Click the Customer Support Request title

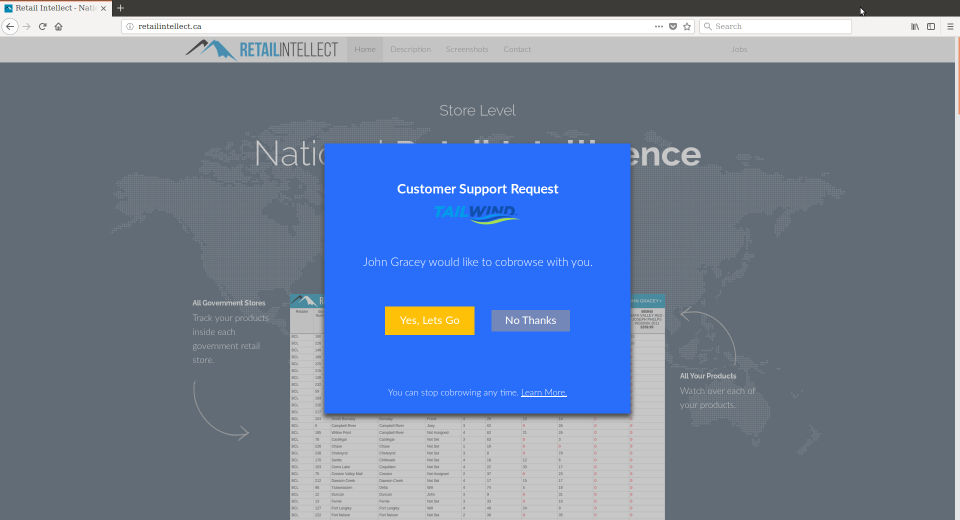tap(478, 189)
